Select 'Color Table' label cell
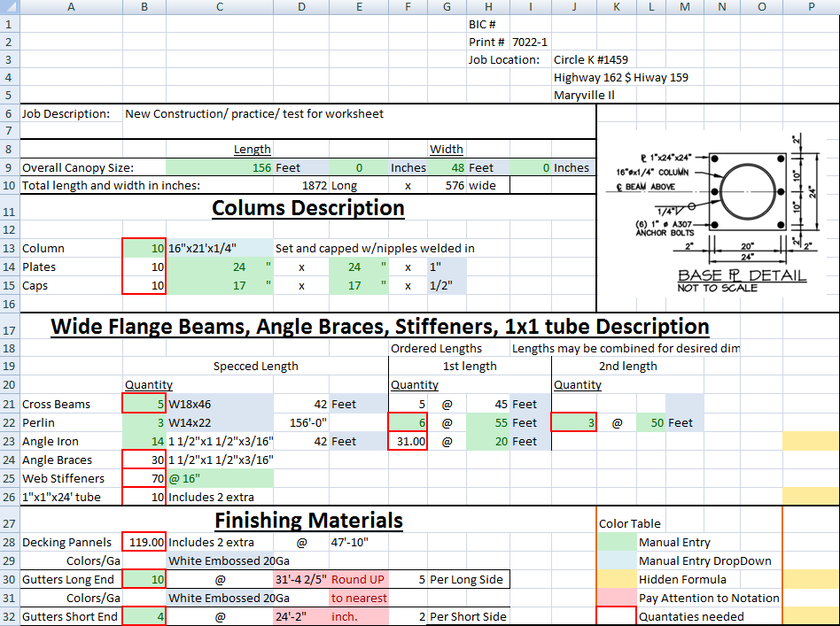 [x=629, y=523]
